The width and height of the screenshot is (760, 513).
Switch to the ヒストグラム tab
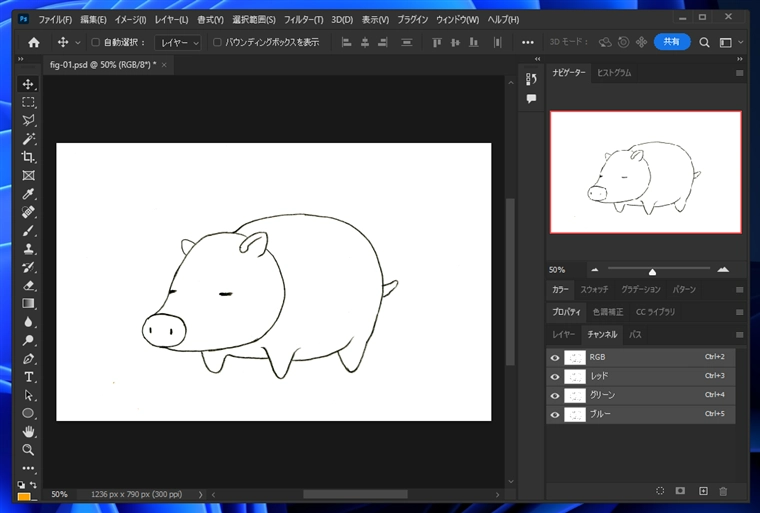coord(614,73)
